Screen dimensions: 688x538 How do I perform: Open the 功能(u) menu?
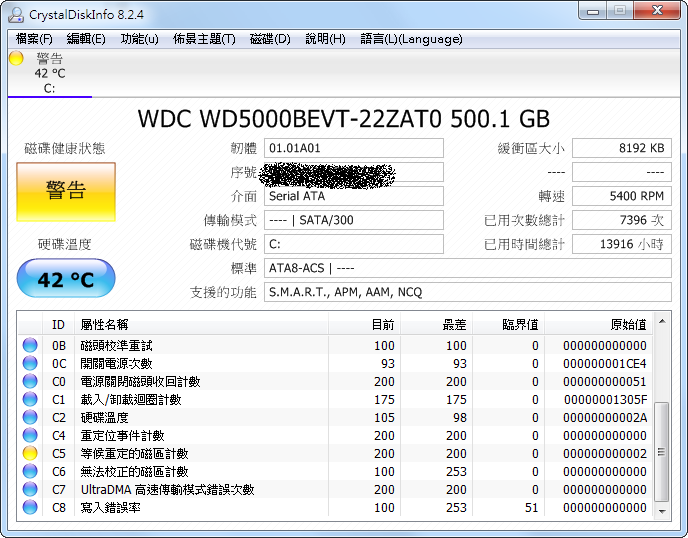tap(140, 39)
